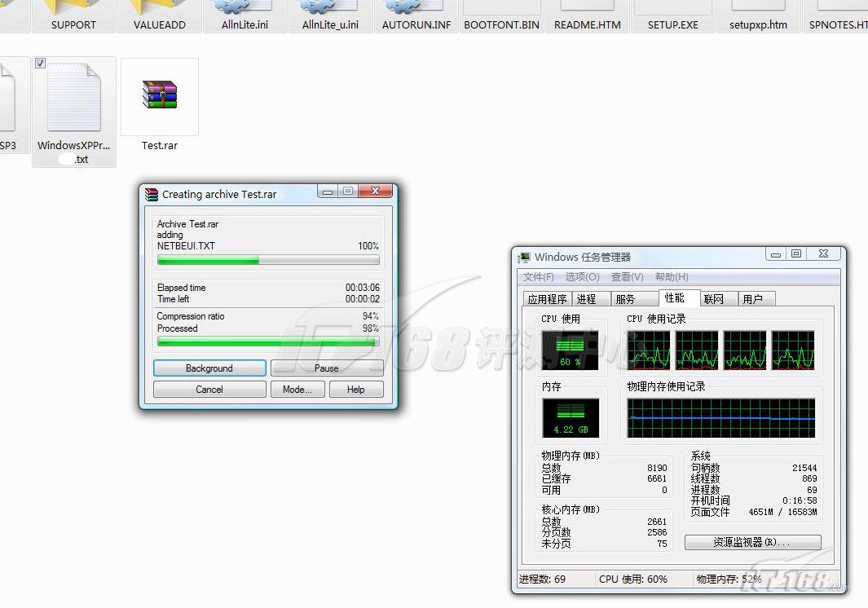The height and width of the screenshot is (608, 868).
Task: Click the Background button in WinRAR
Action: [x=209, y=368]
